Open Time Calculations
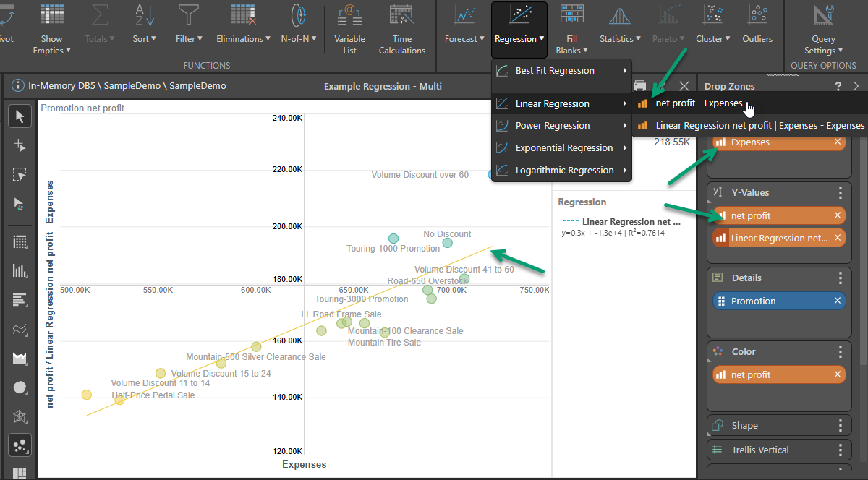This screenshot has height=480, width=868. point(402,30)
